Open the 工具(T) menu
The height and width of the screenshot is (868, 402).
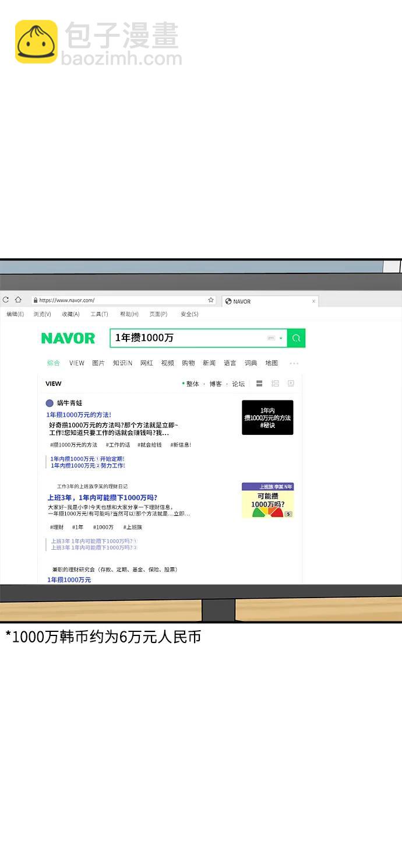pos(99,314)
